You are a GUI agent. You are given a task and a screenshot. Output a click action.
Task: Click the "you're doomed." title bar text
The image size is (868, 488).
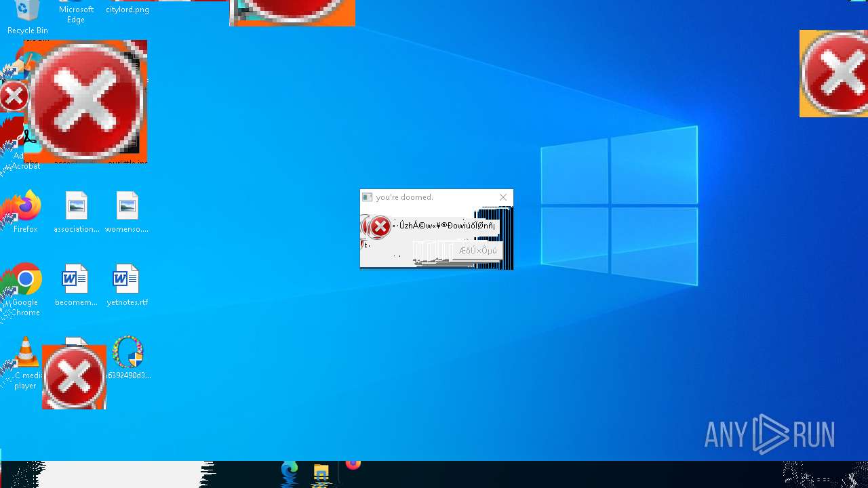click(x=405, y=197)
